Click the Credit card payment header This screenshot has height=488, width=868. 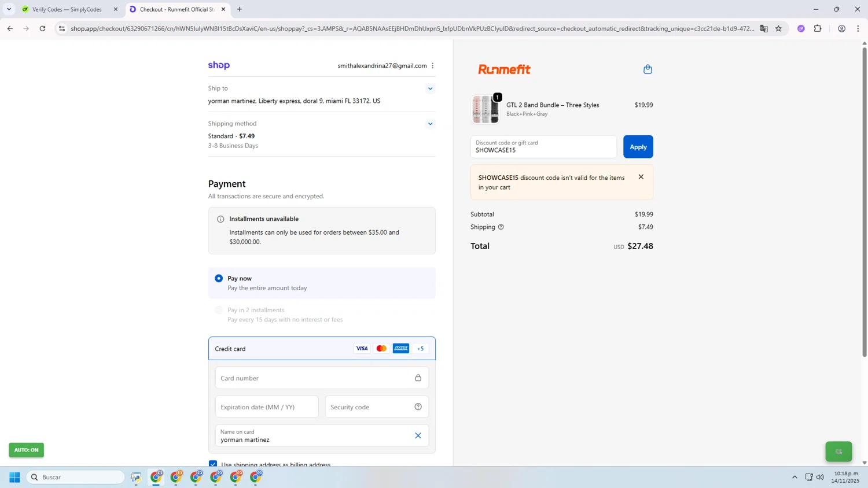pyautogui.click(x=322, y=349)
